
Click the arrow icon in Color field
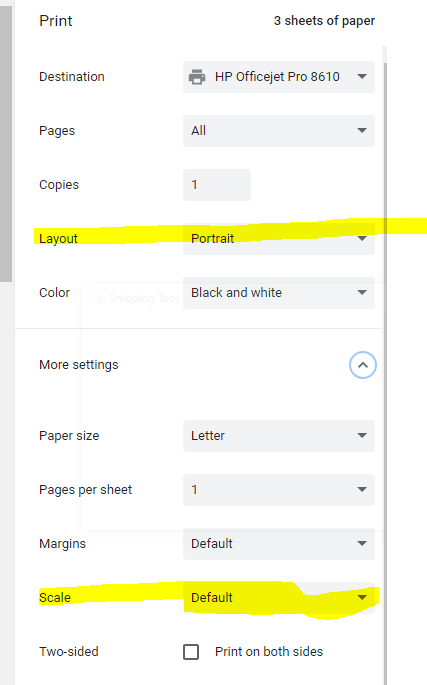click(362, 292)
